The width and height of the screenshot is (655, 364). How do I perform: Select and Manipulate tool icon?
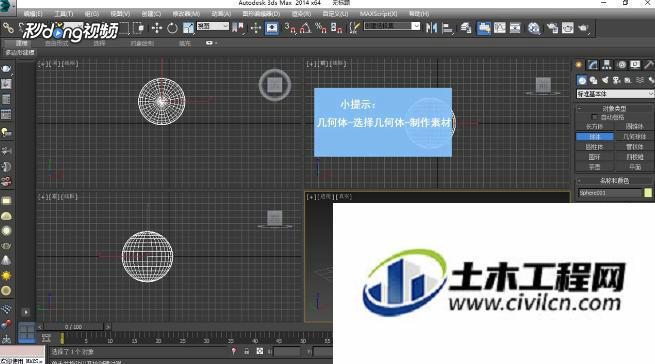(x=256, y=28)
